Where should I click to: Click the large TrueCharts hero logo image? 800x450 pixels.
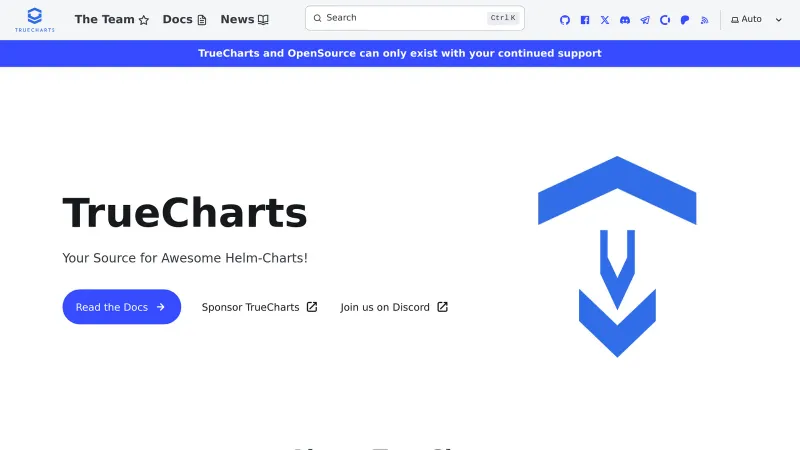[x=617, y=256]
